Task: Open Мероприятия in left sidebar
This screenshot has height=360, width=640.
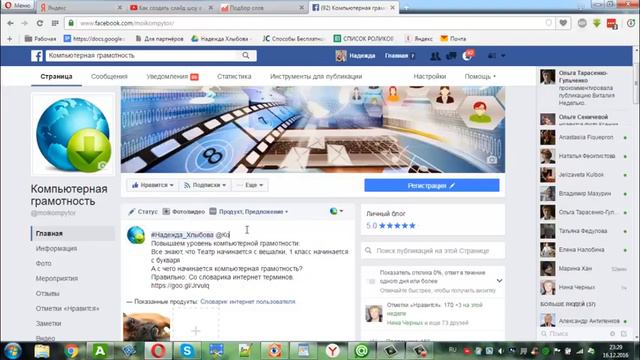Action: tap(57, 278)
